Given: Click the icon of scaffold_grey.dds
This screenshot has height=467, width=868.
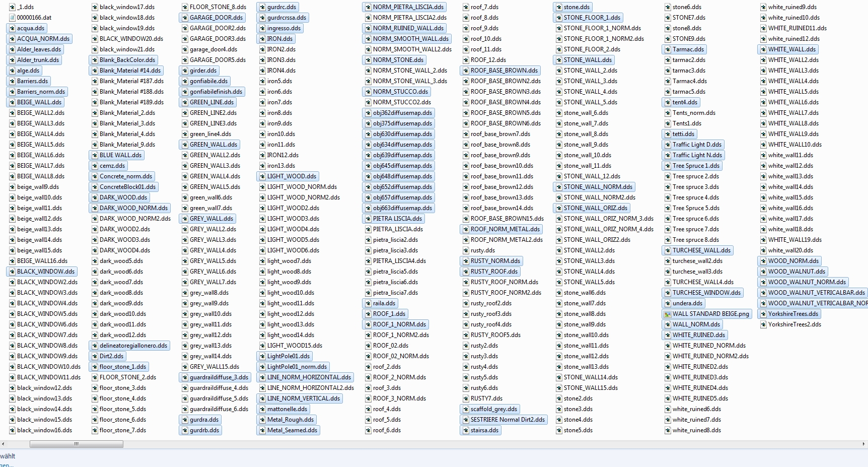Looking at the screenshot, I should click(466, 409).
